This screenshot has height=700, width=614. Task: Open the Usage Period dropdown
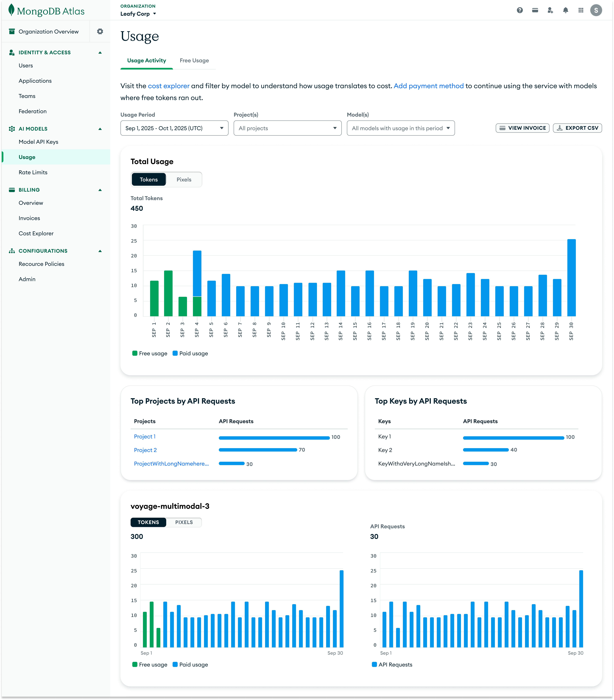174,128
